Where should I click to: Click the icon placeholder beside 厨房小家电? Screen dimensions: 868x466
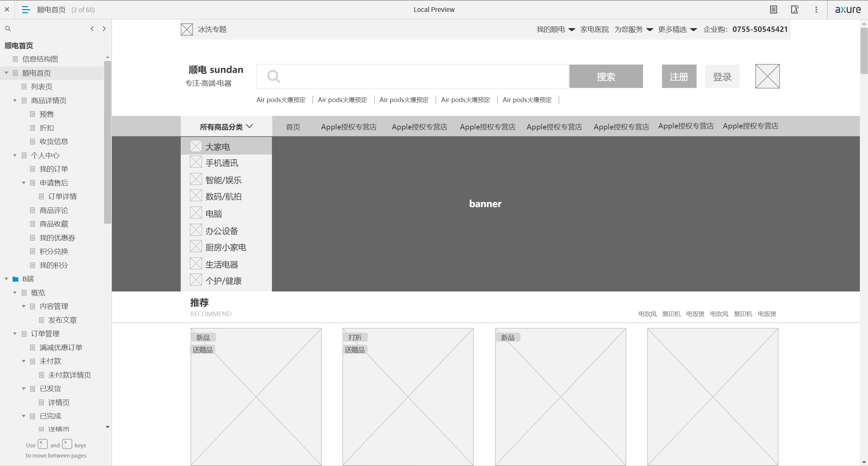(x=196, y=246)
